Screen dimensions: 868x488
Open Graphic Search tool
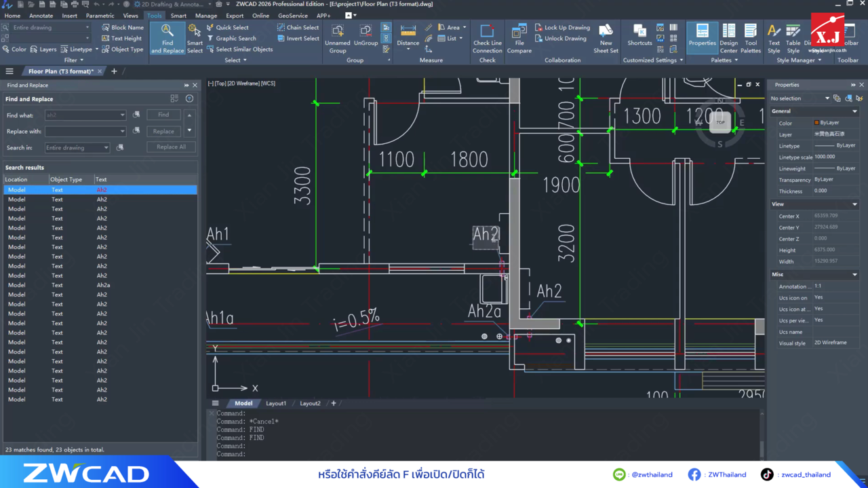coord(231,39)
